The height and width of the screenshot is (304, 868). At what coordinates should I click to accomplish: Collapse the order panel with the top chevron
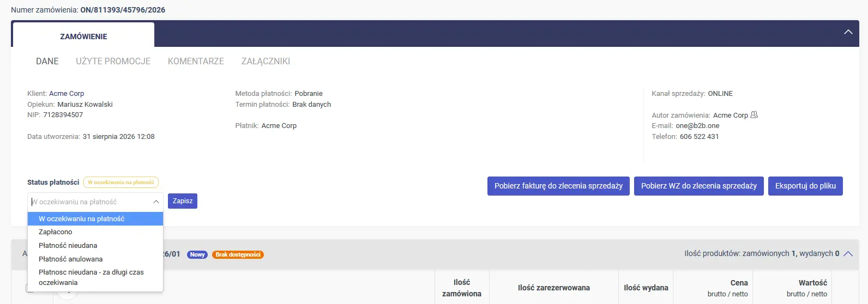848,32
